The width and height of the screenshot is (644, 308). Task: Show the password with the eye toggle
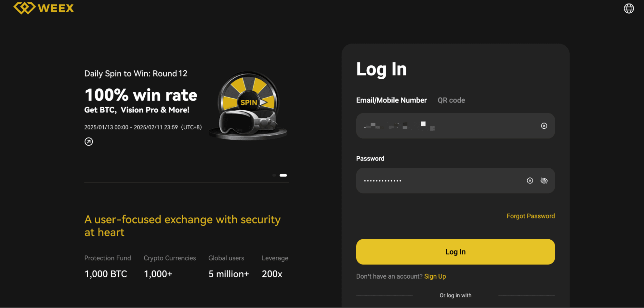[x=544, y=181]
